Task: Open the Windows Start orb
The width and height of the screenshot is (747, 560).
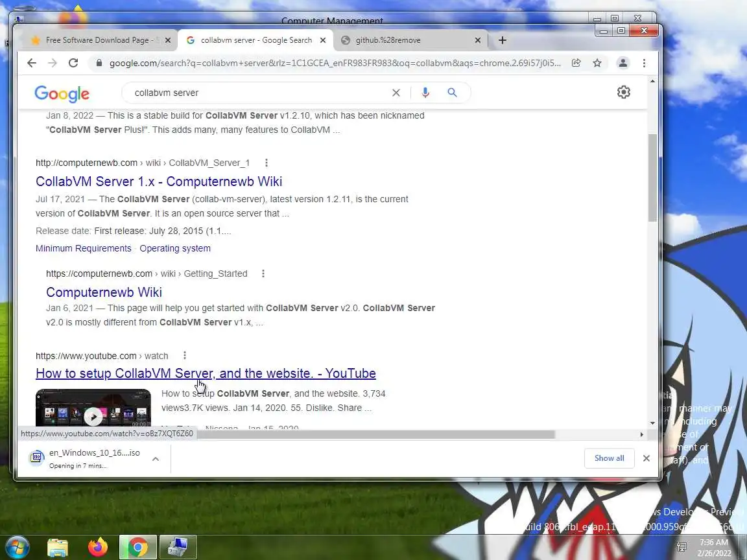Action: click(x=18, y=547)
